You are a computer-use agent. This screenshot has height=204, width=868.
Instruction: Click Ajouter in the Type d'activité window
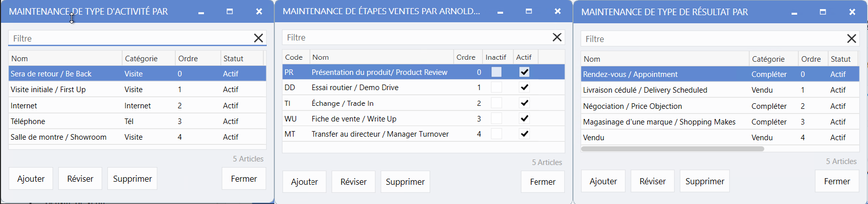point(31,179)
